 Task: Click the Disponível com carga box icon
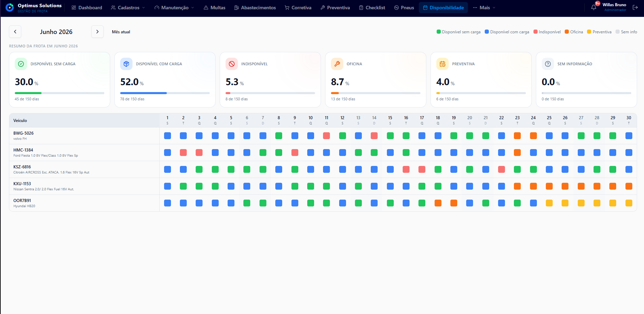click(x=126, y=64)
